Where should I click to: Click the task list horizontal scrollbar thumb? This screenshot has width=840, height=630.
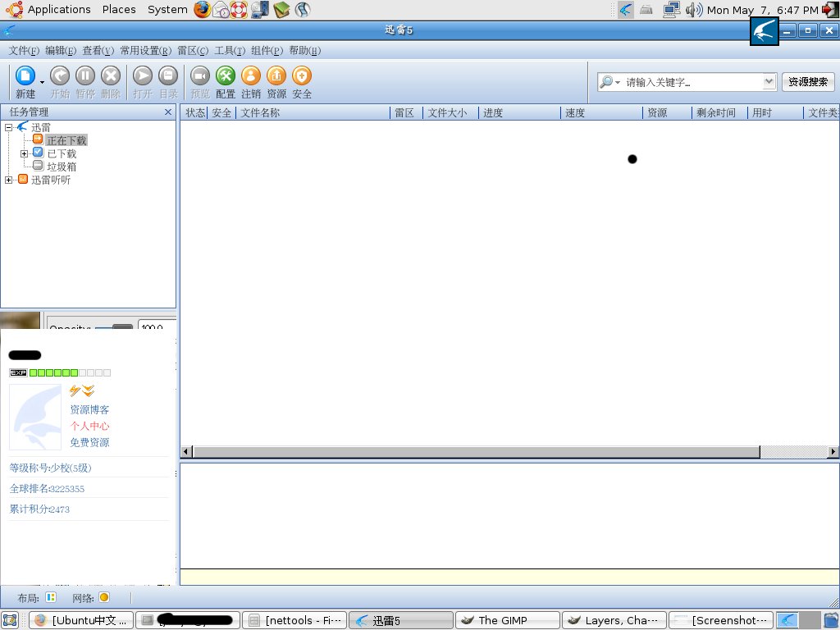pyautogui.click(x=477, y=452)
